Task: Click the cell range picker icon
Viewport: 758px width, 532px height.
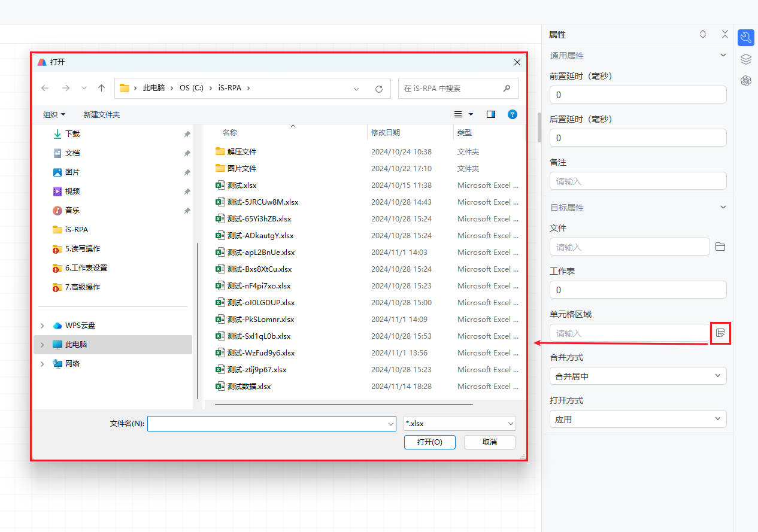Action: [720, 333]
